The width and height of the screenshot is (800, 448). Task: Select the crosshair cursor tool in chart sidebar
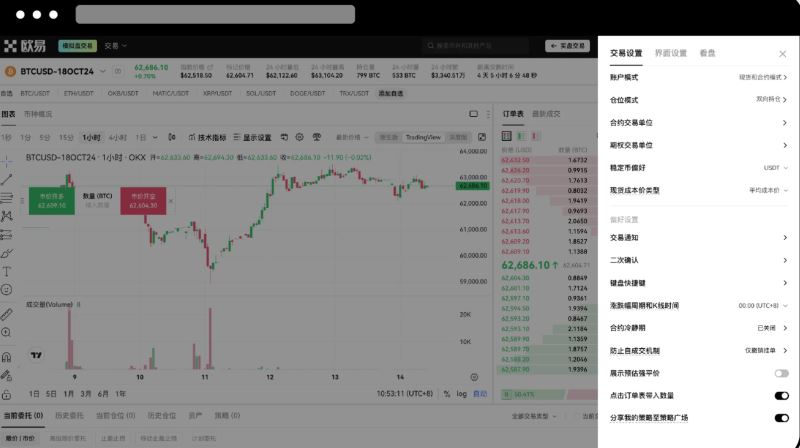pyautogui.click(x=7, y=161)
